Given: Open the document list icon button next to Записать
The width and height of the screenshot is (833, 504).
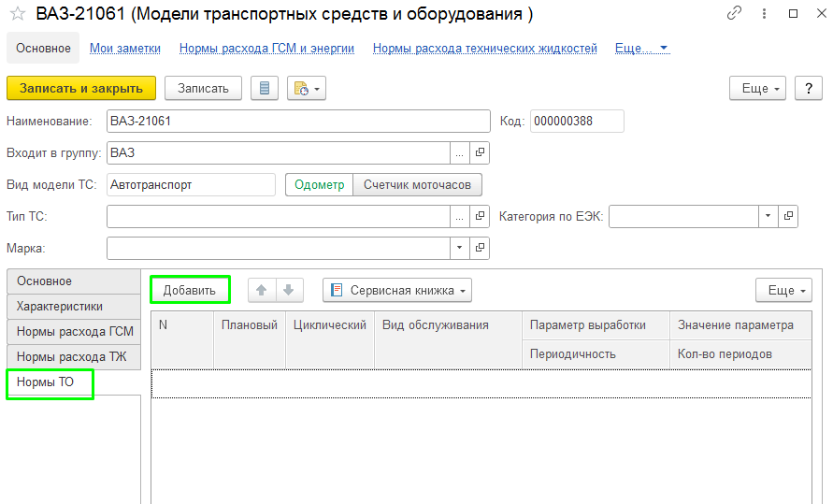Looking at the screenshot, I should [x=264, y=88].
